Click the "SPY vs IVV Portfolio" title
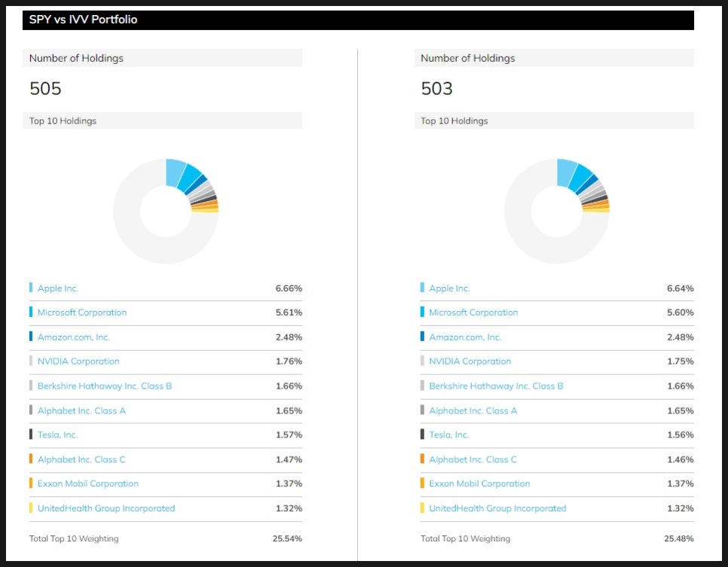 pyautogui.click(x=83, y=20)
